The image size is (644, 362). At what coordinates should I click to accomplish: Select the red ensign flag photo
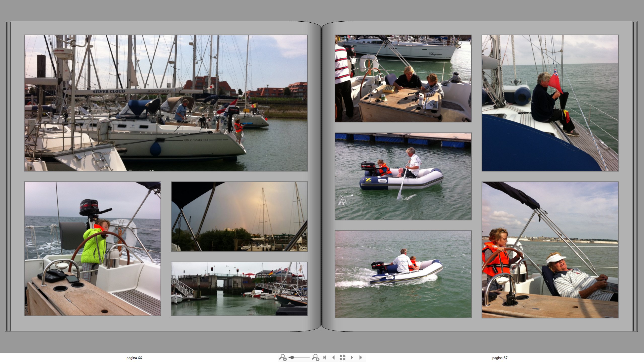550,103
